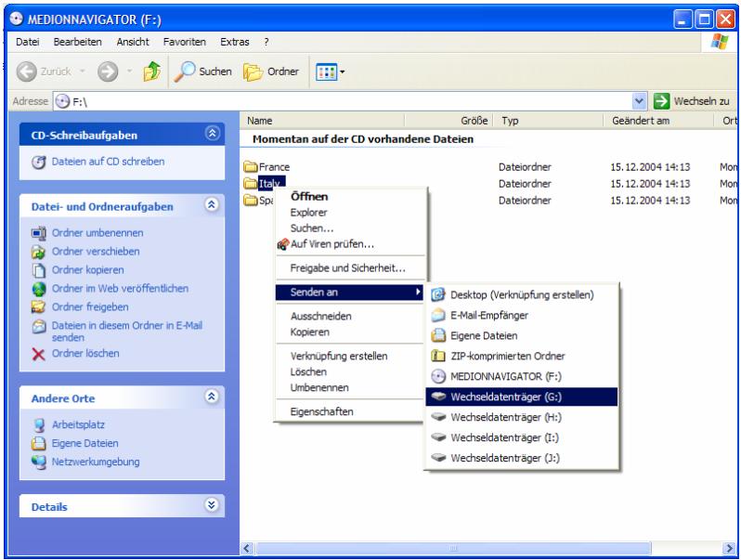
Task: Send to Wechseldatenträger (I:) drive icon
Action: (x=438, y=437)
